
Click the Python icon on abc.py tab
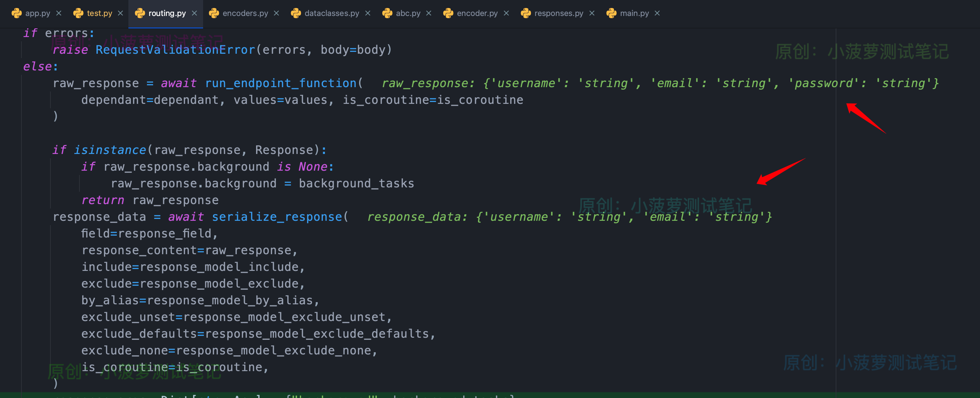pos(387,13)
